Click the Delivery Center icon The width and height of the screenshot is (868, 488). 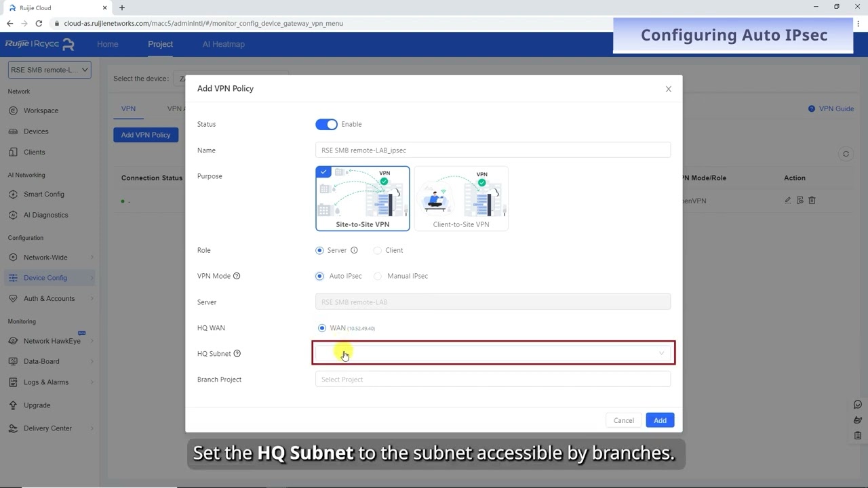tap(13, 428)
